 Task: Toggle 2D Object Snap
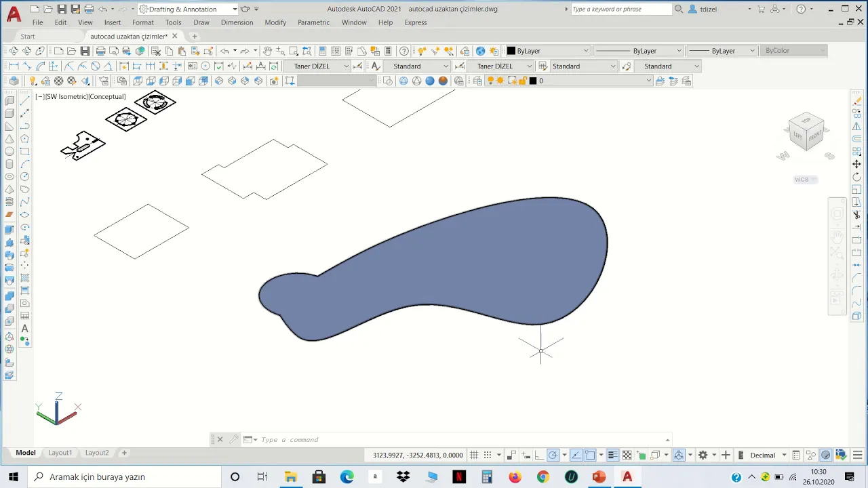[590, 455]
